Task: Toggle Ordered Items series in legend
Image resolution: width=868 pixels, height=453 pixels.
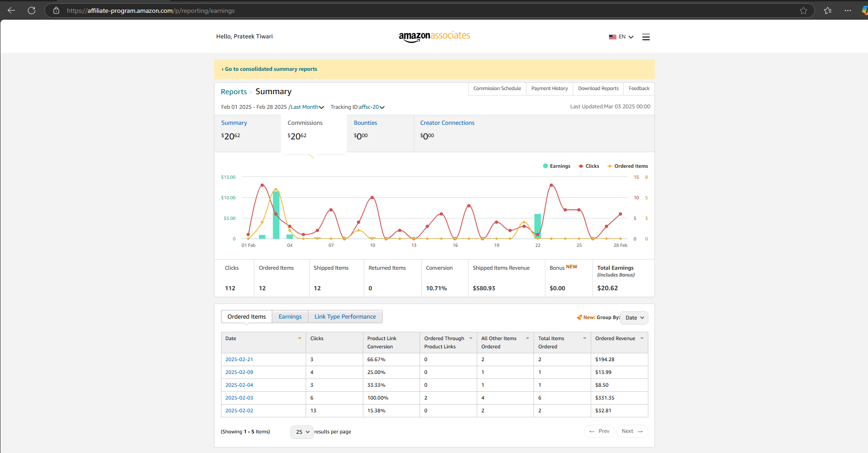Action: point(627,166)
